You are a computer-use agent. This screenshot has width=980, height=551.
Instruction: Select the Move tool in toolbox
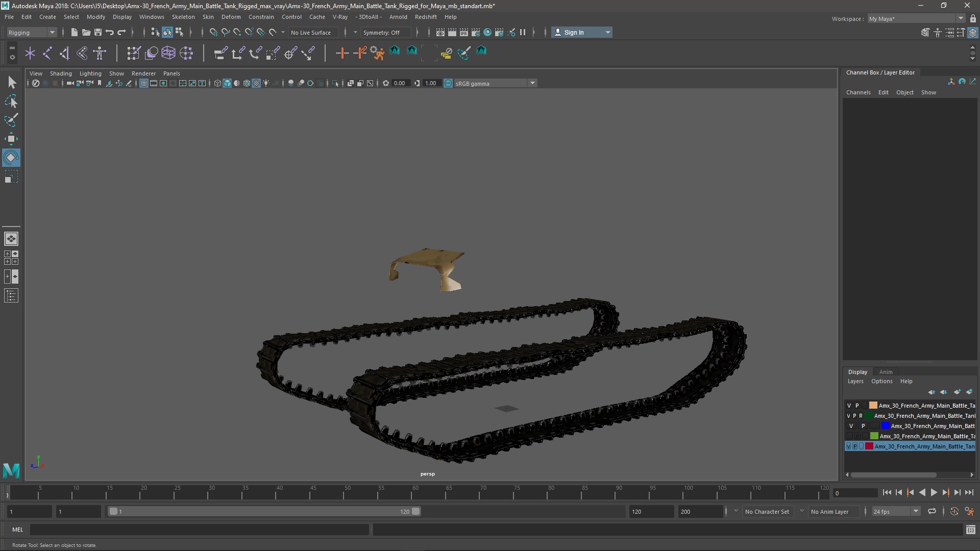coord(11,139)
